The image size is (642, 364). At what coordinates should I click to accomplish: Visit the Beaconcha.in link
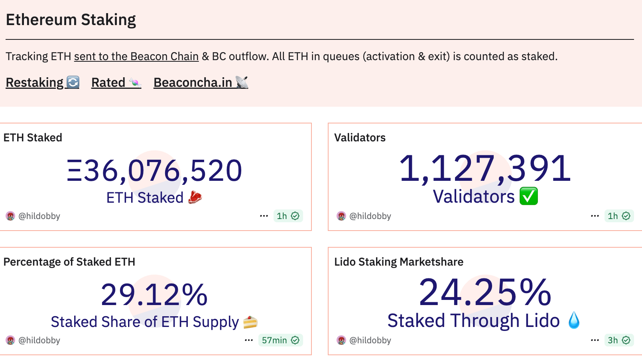coord(201,82)
